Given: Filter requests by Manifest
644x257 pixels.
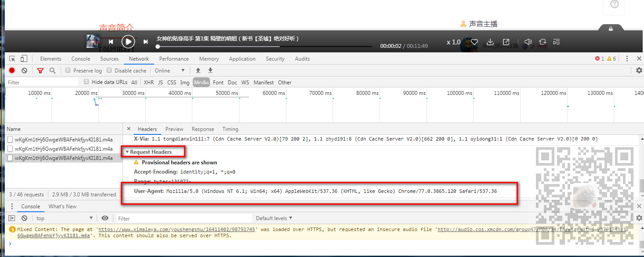Looking at the screenshot, I should [x=264, y=82].
